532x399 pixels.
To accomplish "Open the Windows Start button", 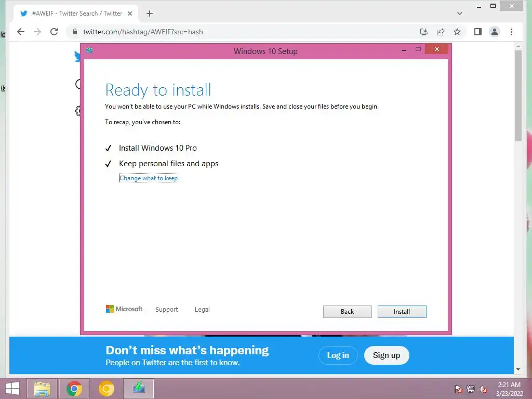I will click(12, 389).
